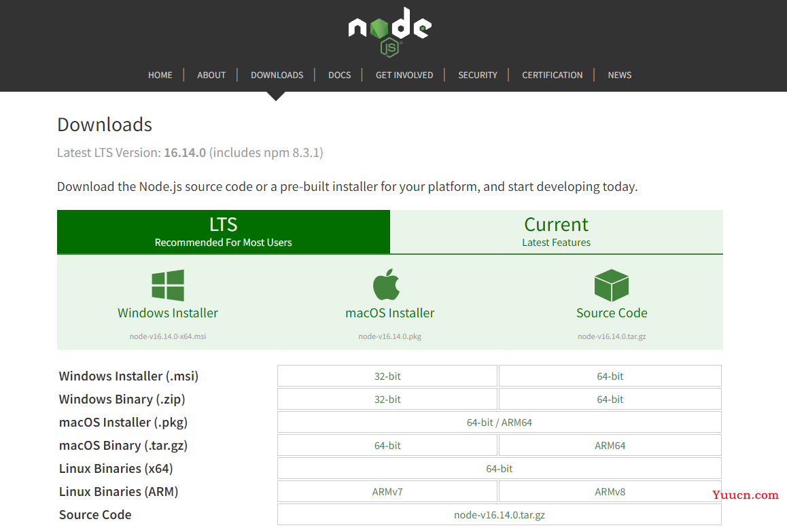787x532 pixels.
Task: Open the CERTIFICATION menu item
Action: [552, 75]
